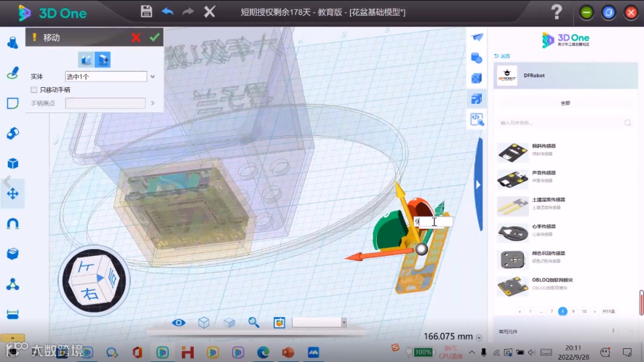
Task: Click the blue stacked shapes icon on right toolbar
Action: point(477,57)
